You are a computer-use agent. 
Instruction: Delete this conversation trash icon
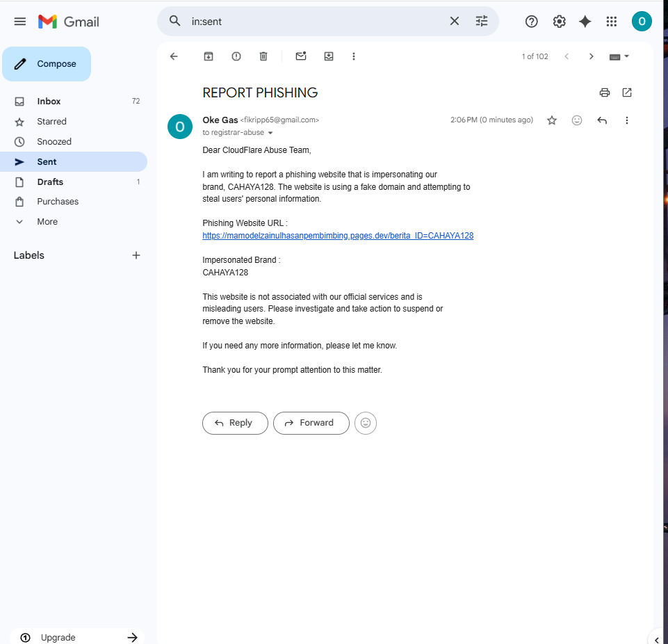click(263, 56)
